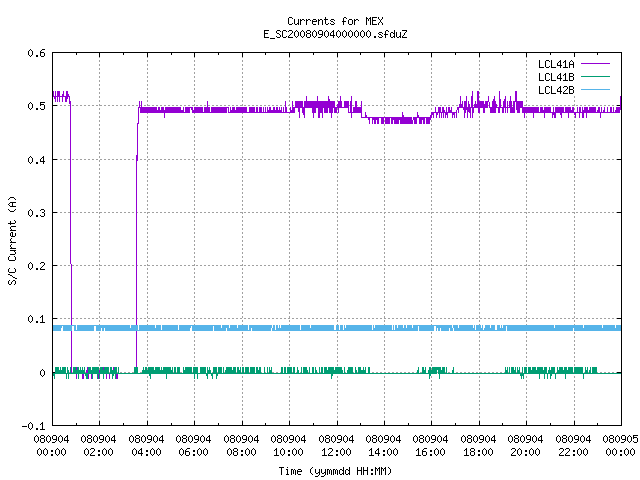Click the x-axis tick label 10:00
Image resolution: width=640 pixels, height=480 pixels.
(x=288, y=452)
